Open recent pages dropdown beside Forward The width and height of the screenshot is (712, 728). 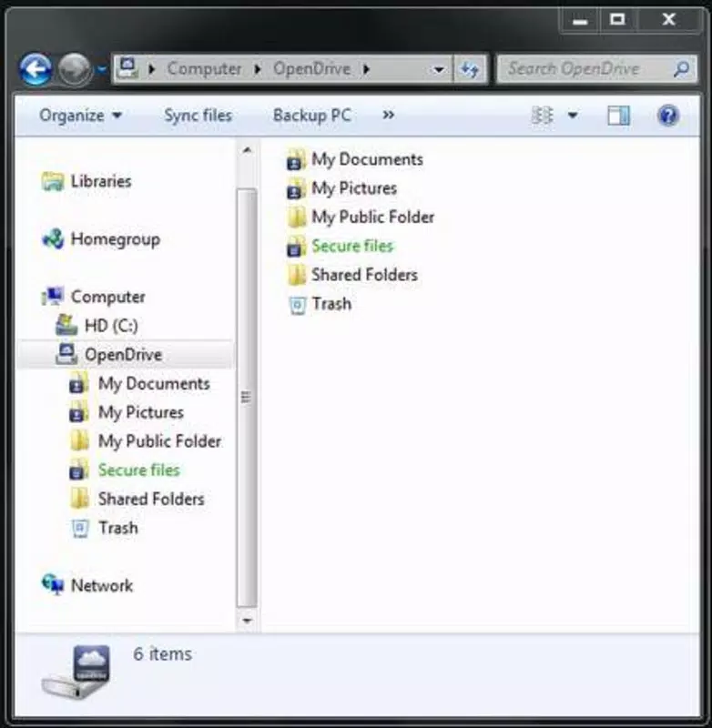(101, 70)
